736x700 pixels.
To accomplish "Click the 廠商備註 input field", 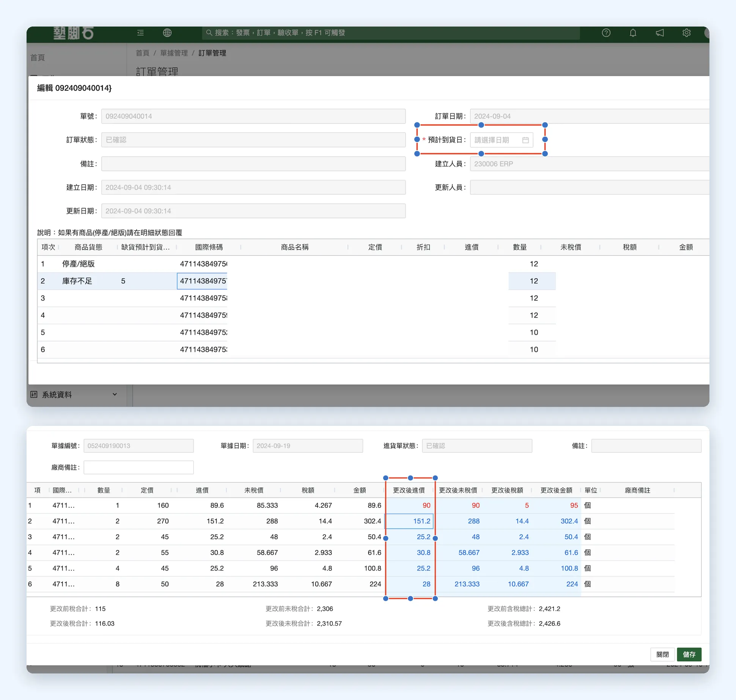I will pyautogui.click(x=138, y=467).
